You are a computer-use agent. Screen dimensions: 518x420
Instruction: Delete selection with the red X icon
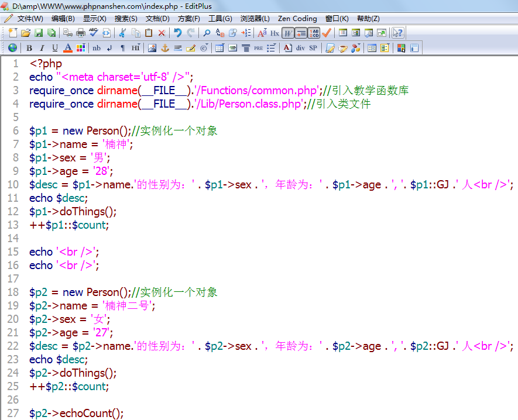coord(162,33)
